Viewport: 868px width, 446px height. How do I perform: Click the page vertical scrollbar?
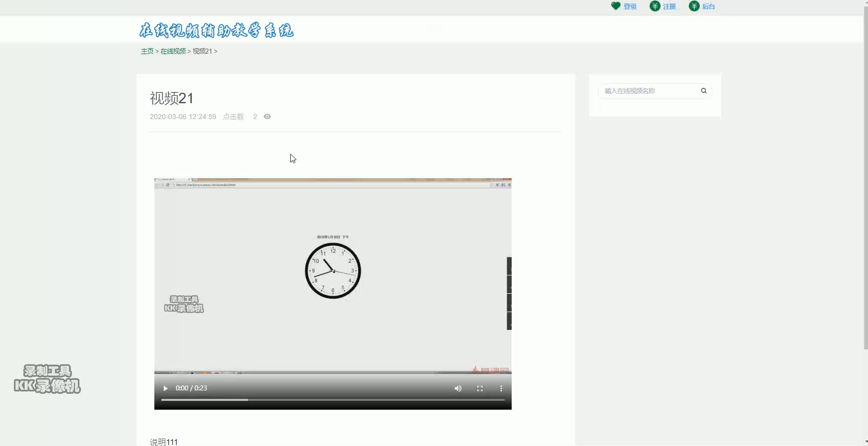pos(866,179)
